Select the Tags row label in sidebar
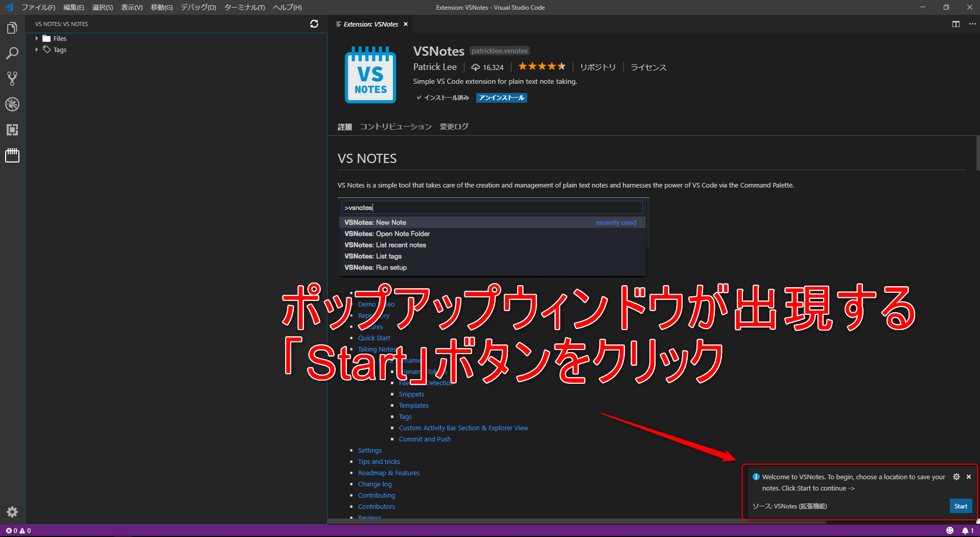The image size is (980, 537). [x=60, y=50]
